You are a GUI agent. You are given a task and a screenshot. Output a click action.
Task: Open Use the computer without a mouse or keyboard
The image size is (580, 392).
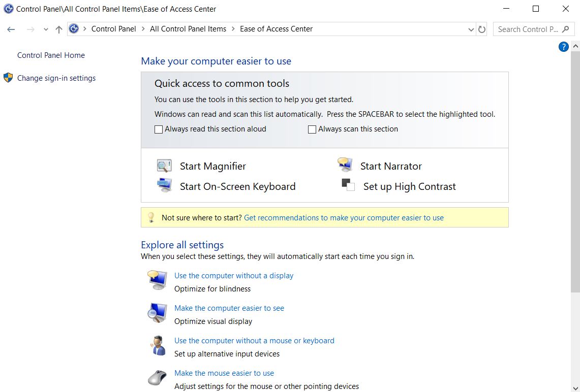[254, 341]
